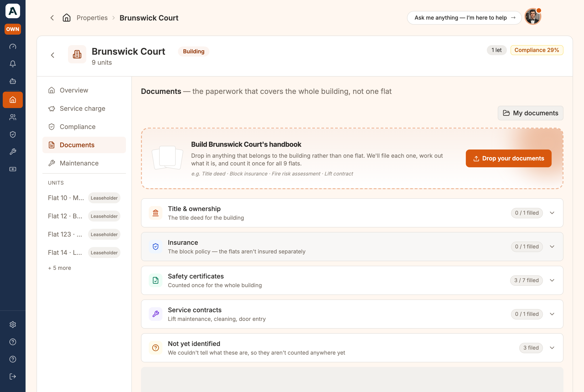The image size is (584, 392).
Task: Click the logout icon in sidebar
Action: click(x=13, y=377)
